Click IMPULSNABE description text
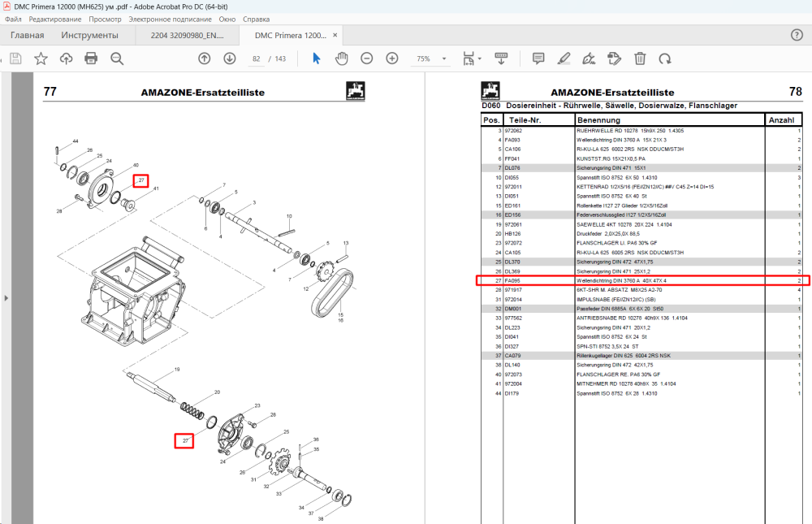 (x=616, y=300)
